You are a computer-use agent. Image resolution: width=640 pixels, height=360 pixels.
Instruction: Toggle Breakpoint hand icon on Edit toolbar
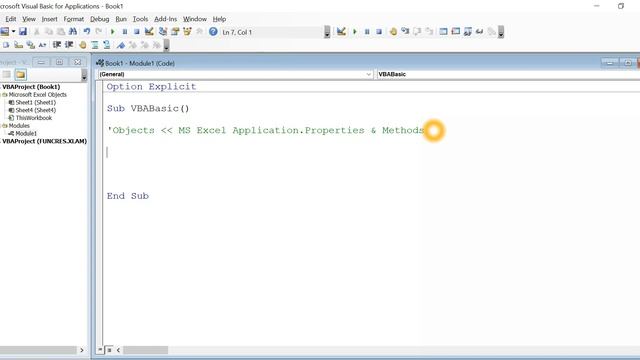pos(82,45)
